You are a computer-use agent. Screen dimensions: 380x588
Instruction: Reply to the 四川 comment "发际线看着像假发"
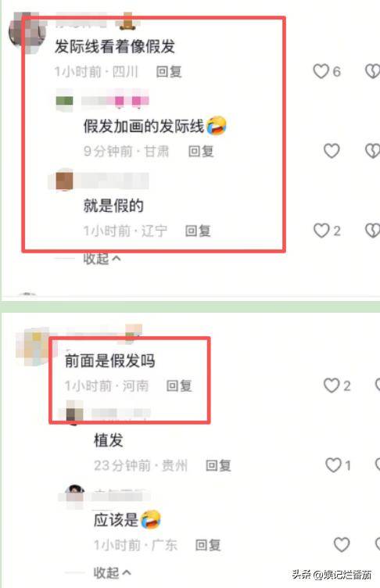coord(169,72)
